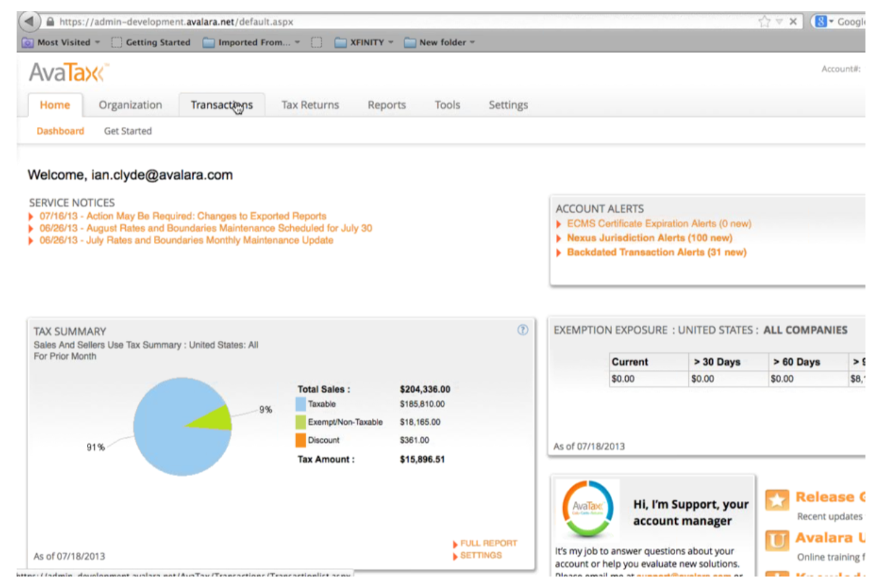The width and height of the screenshot is (882, 588).
Task: Select the Get Started sub-tab
Action: coord(128,131)
